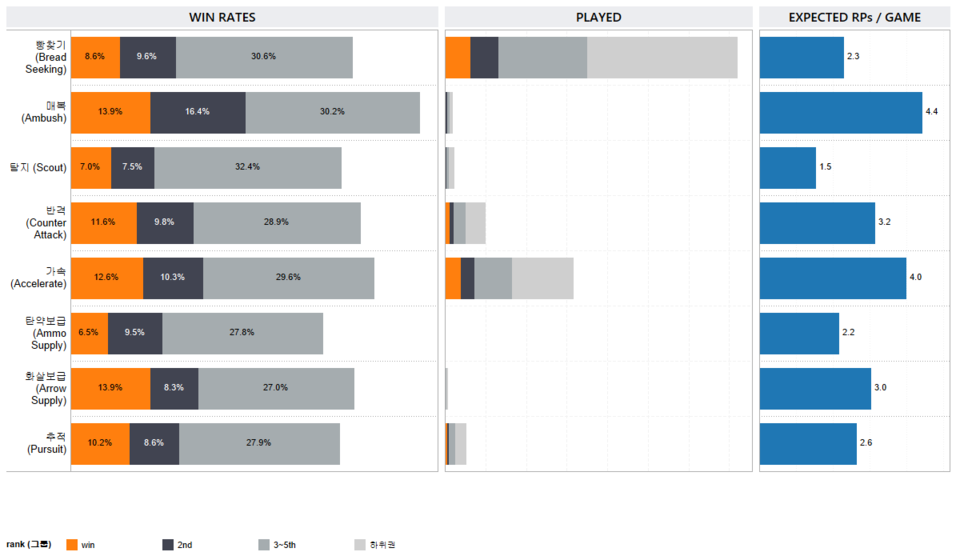960x560 pixels.
Task: Click the PLAYED column header
Action: [x=598, y=17]
